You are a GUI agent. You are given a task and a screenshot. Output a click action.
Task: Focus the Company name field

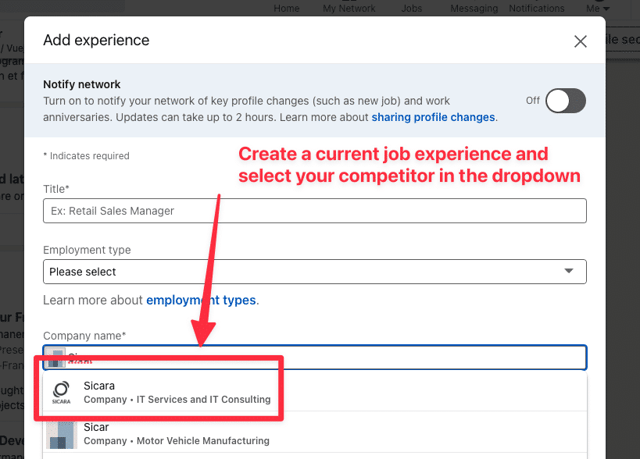click(315, 358)
